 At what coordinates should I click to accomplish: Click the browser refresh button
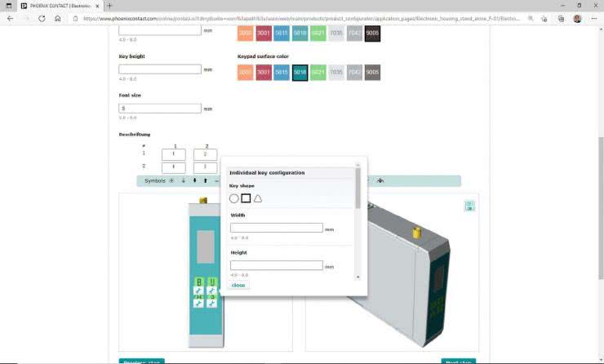[40, 18]
